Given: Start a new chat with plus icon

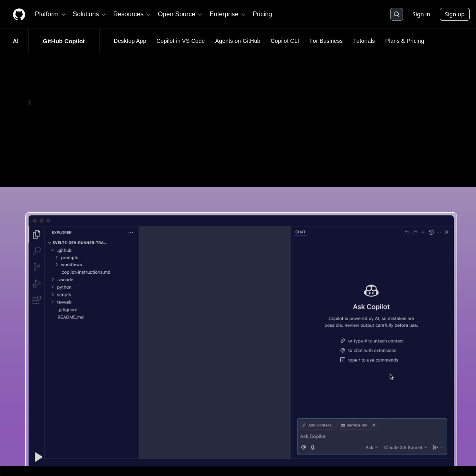Looking at the screenshot, I should click(423, 232).
